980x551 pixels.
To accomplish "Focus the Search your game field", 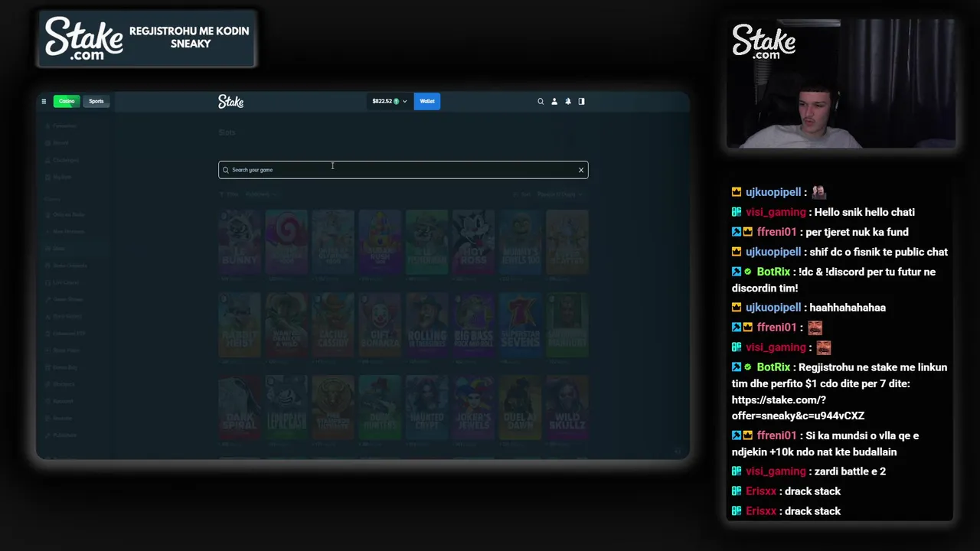I will click(403, 170).
